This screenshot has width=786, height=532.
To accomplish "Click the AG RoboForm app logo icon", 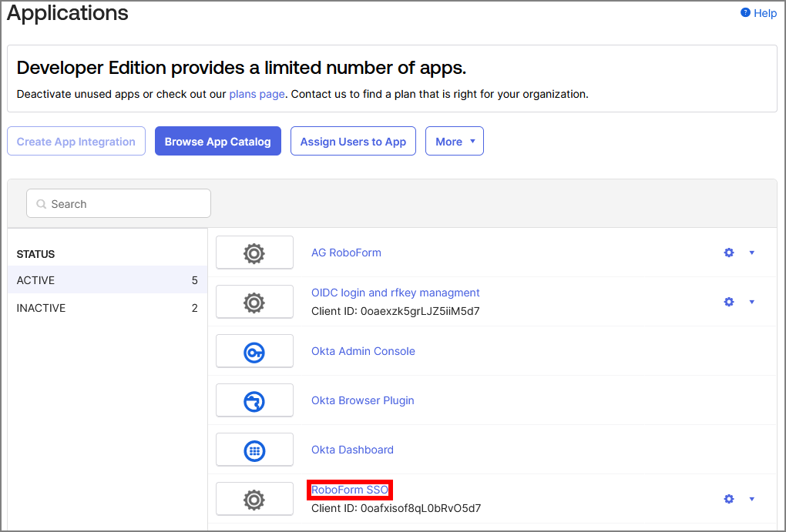I will point(254,253).
